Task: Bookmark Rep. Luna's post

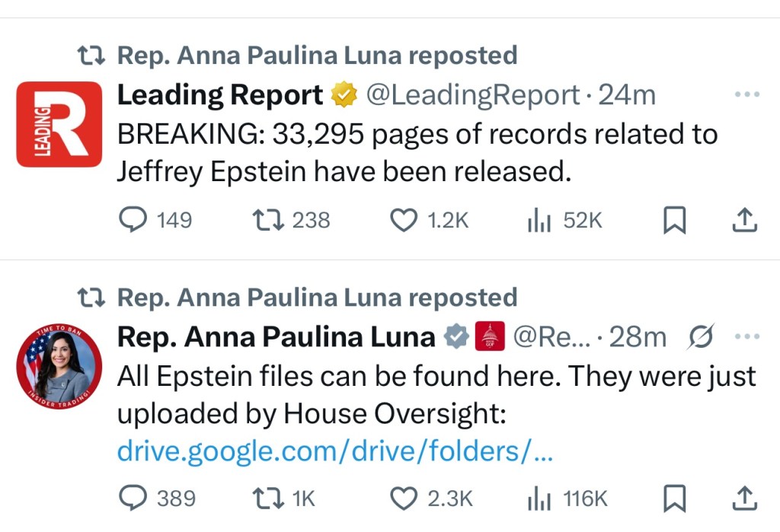Action: click(x=673, y=499)
